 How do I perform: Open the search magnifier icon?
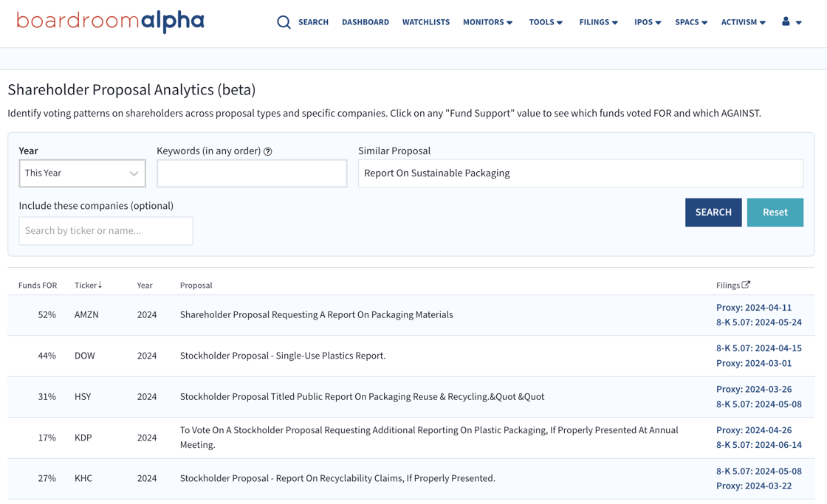tap(284, 22)
